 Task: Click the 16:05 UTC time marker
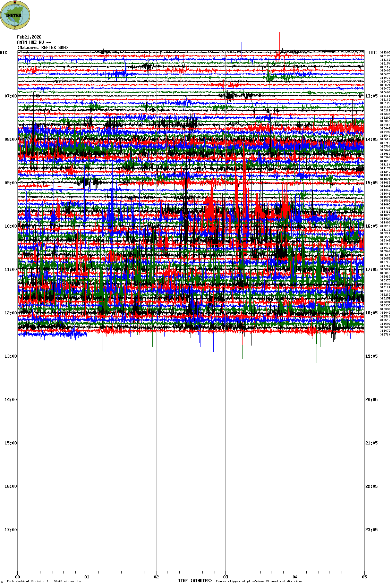(371, 226)
